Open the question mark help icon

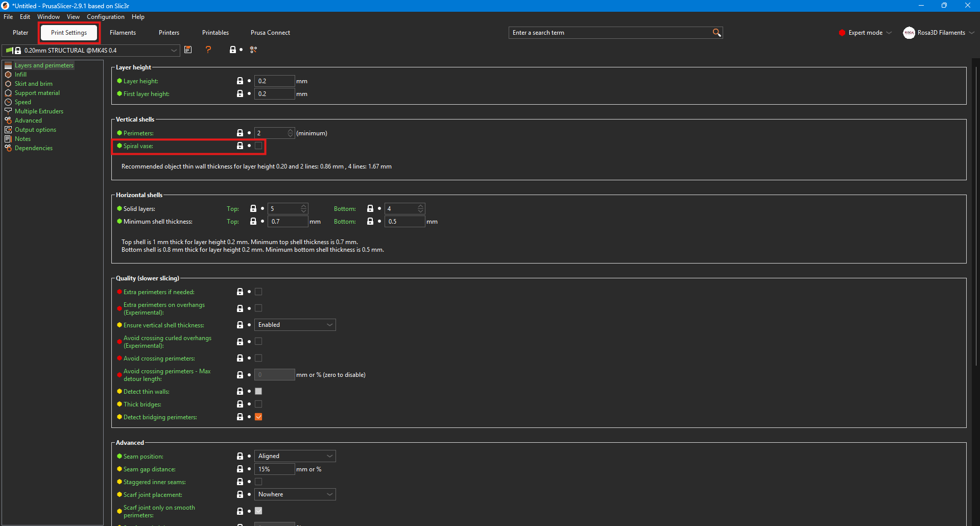(208, 50)
